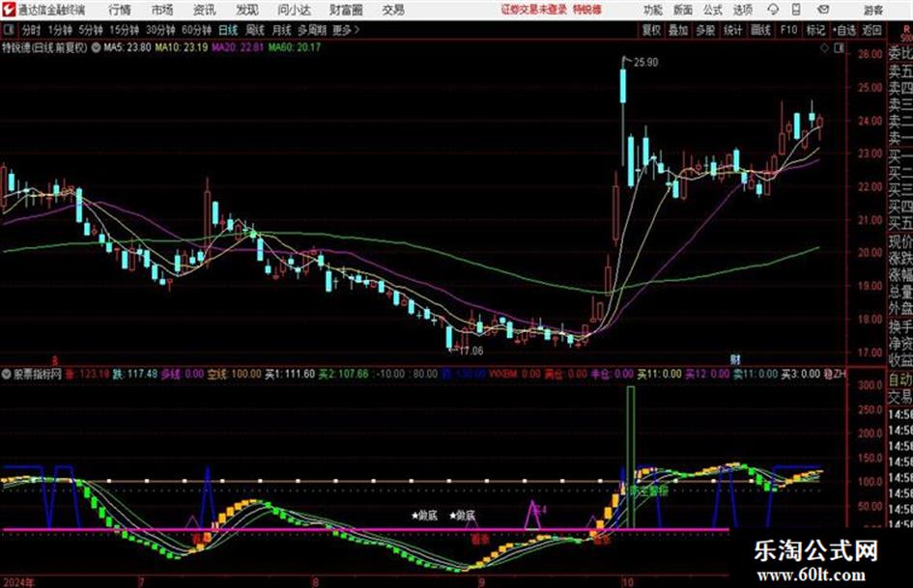Open the 资讯 menu

click(204, 10)
